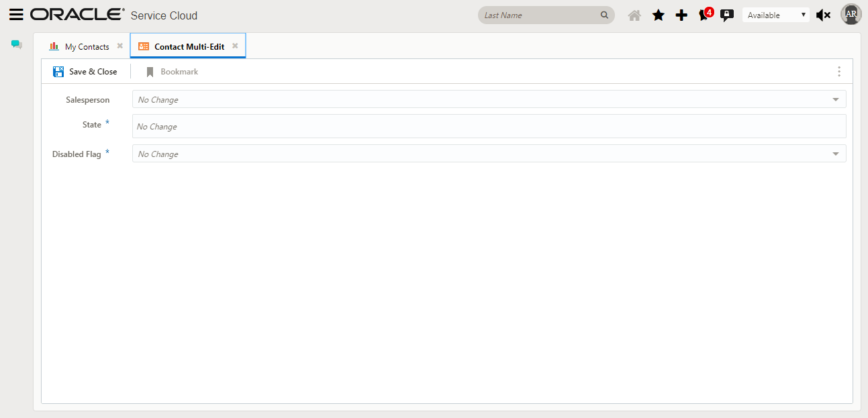The width and height of the screenshot is (868, 418).
Task: Open the locked chat bubble icon
Action: point(727,15)
